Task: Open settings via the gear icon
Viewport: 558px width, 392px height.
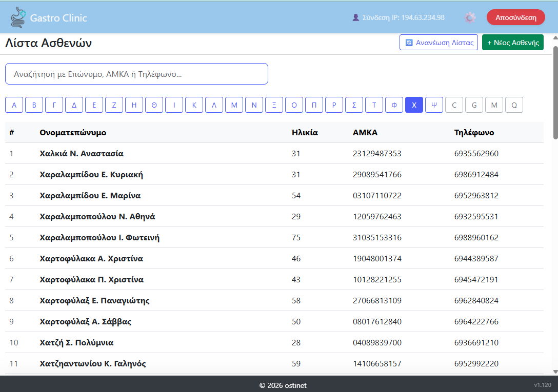Action: tap(470, 17)
